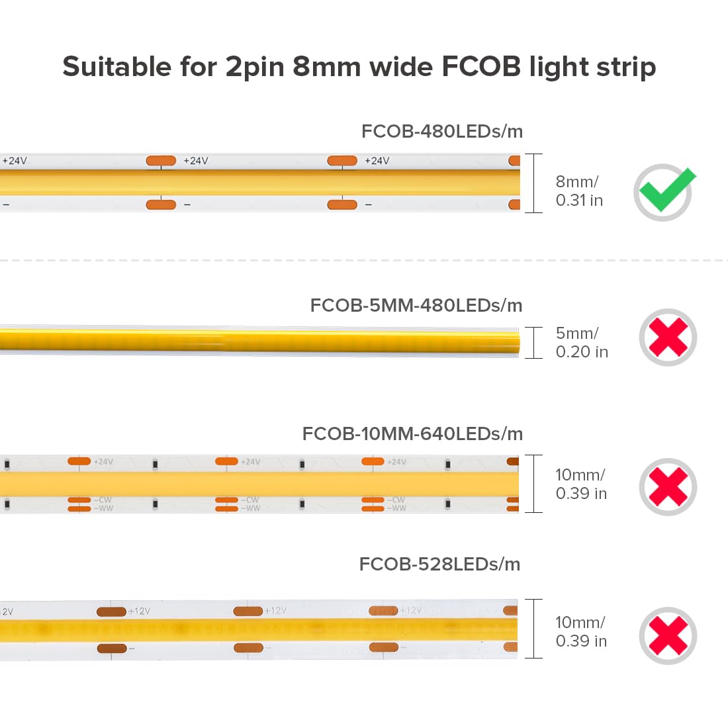
Task: Select the FCOB-480LEDs/m label
Action: click(x=442, y=132)
